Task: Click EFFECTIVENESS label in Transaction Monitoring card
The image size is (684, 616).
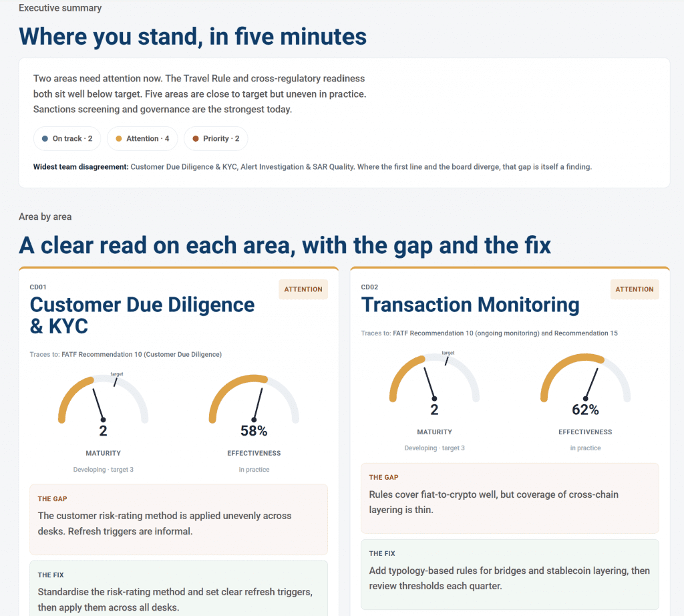Action: coord(585,432)
